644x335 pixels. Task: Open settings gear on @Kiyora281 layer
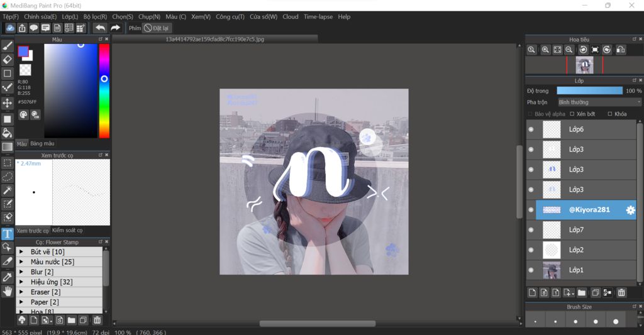click(630, 210)
